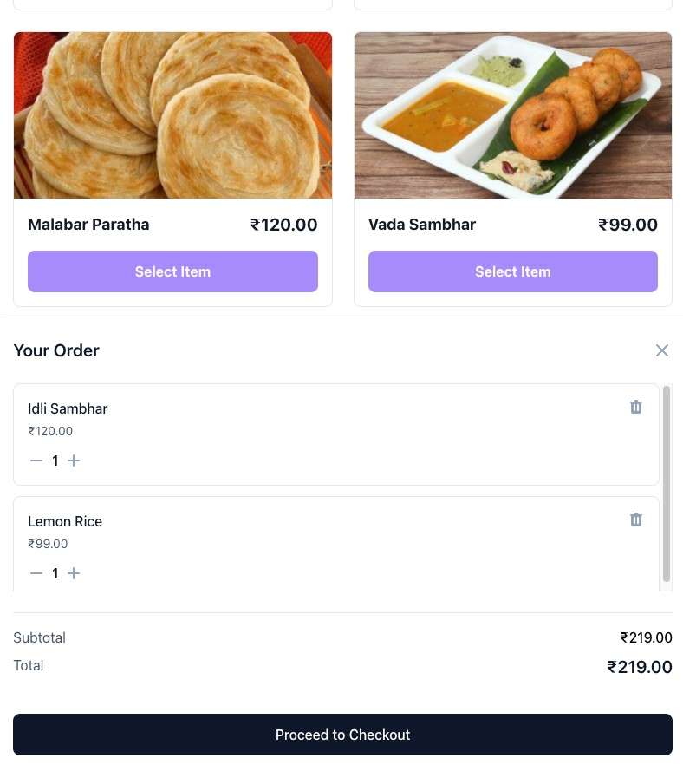Click the Malabar Paratha food photo
Viewport: 683px width, 784px height.
(172, 115)
